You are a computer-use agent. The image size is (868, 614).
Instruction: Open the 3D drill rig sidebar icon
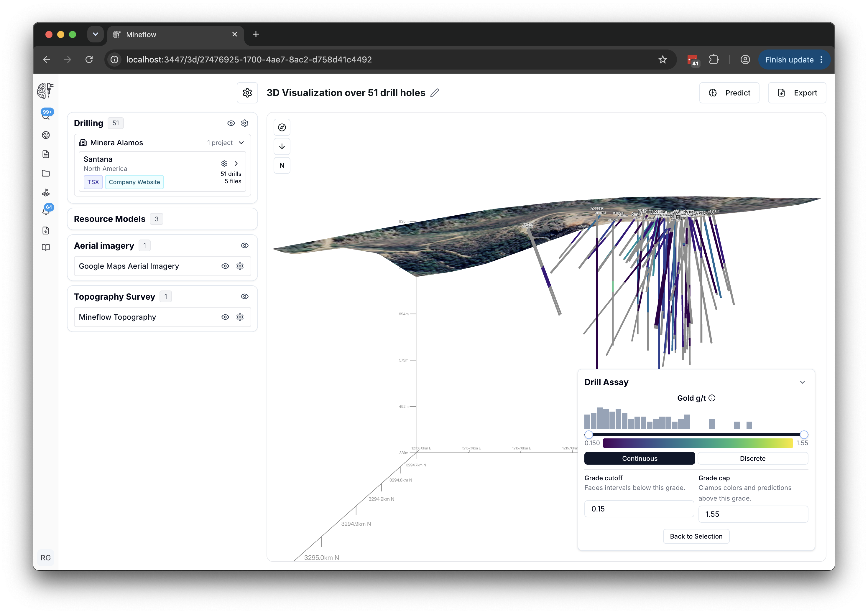46,192
